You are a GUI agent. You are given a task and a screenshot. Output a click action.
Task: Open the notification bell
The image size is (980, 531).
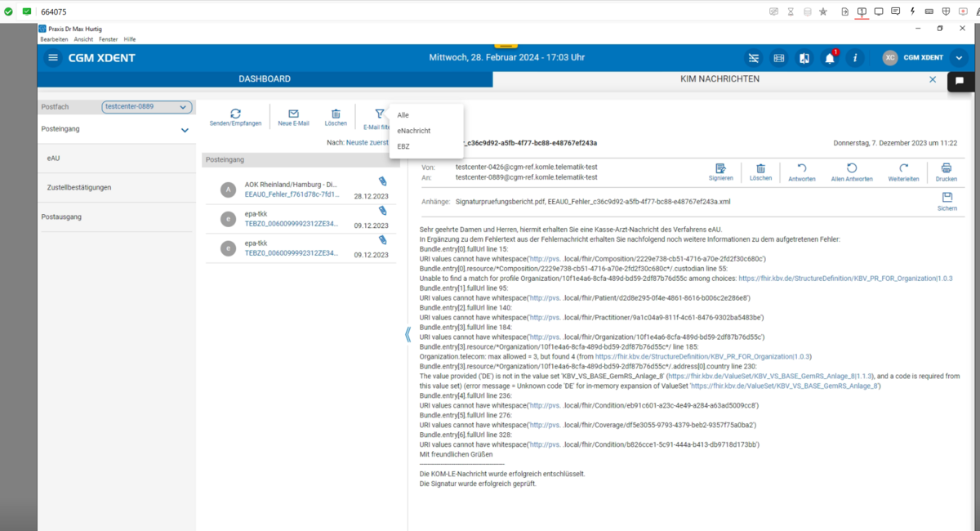[x=830, y=58]
